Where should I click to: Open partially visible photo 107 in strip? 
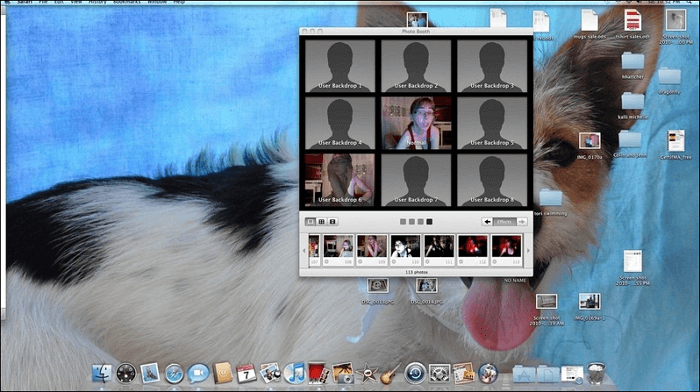click(314, 249)
